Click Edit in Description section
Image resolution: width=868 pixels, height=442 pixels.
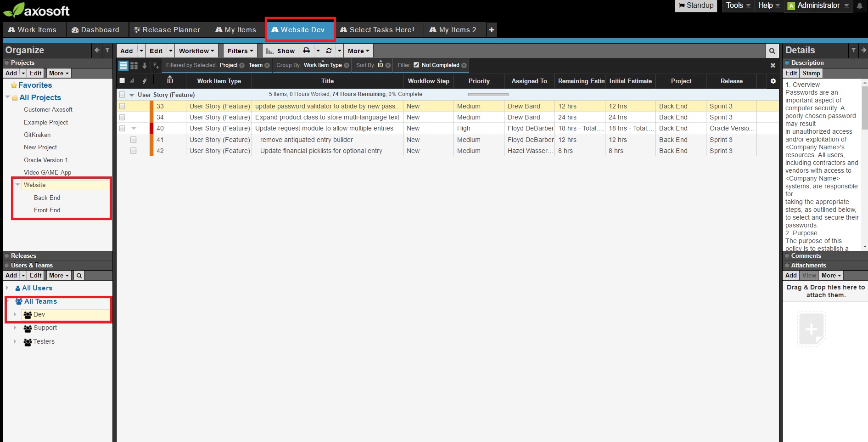[x=791, y=74]
